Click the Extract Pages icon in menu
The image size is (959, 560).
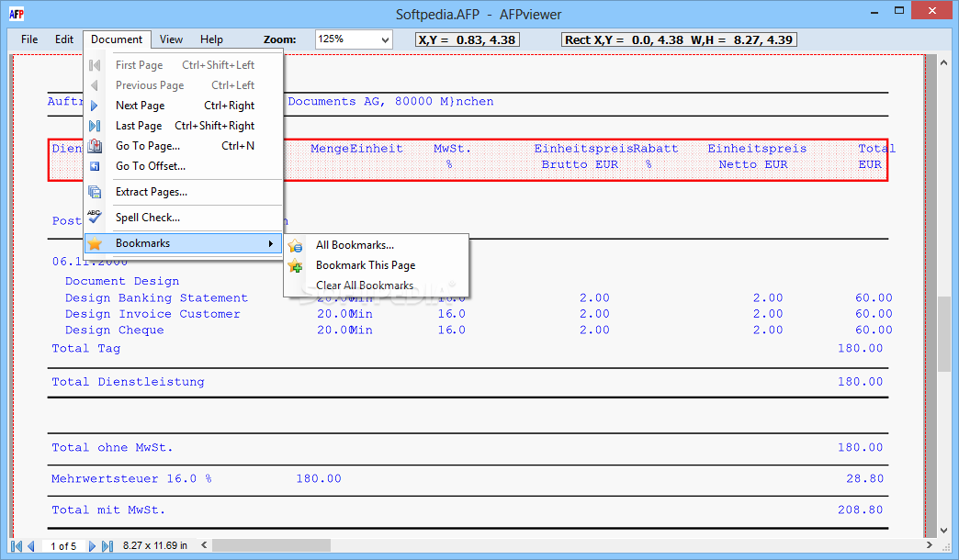coord(95,192)
